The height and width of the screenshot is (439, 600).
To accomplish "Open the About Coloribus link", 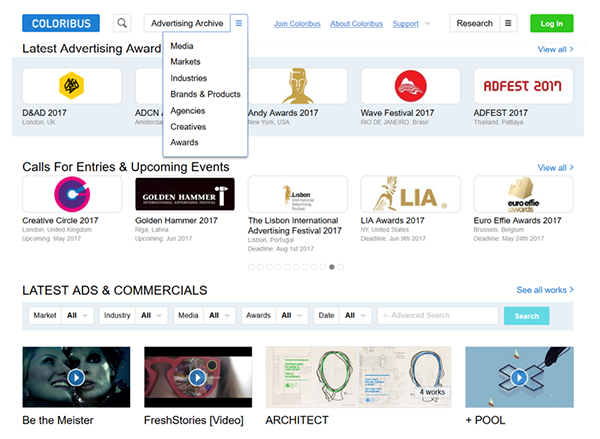I will tap(357, 24).
